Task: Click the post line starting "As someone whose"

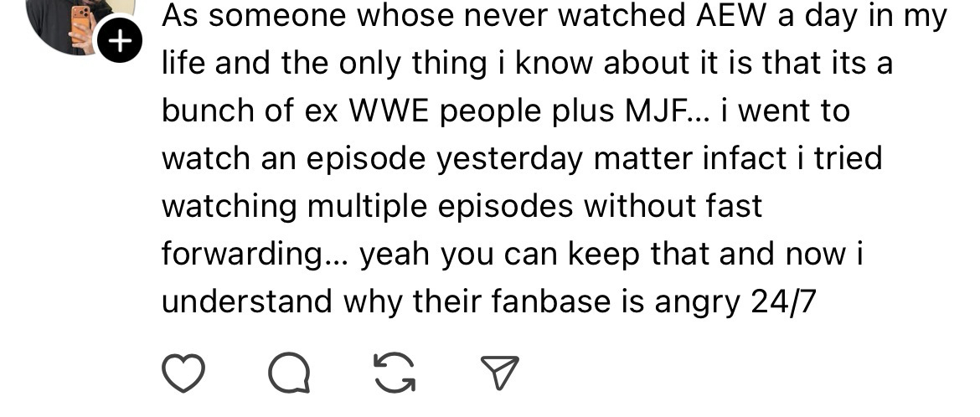Action: coord(554,17)
